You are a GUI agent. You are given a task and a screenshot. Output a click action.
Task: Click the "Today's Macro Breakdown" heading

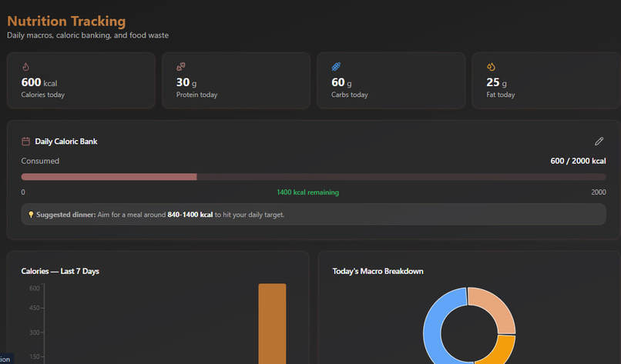tap(378, 271)
